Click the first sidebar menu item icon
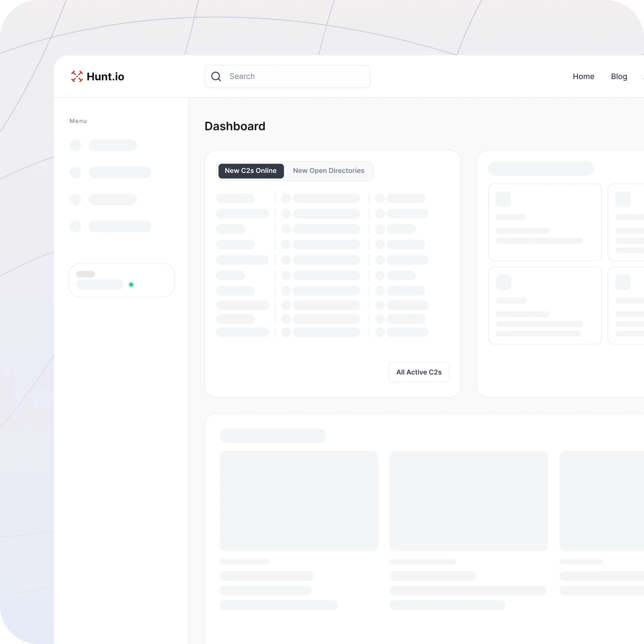The height and width of the screenshot is (644, 644). tap(75, 144)
